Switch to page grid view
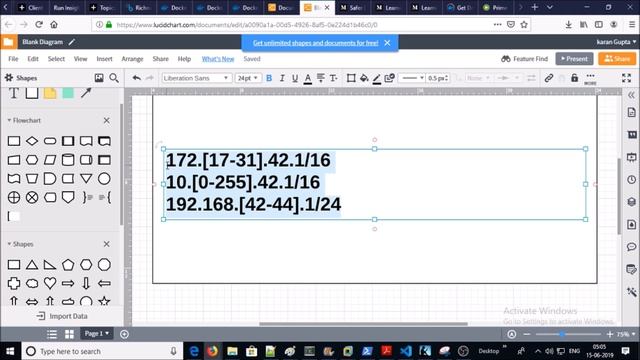This screenshot has height=360, width=640. pyautogui.click(x=69, y=334)
